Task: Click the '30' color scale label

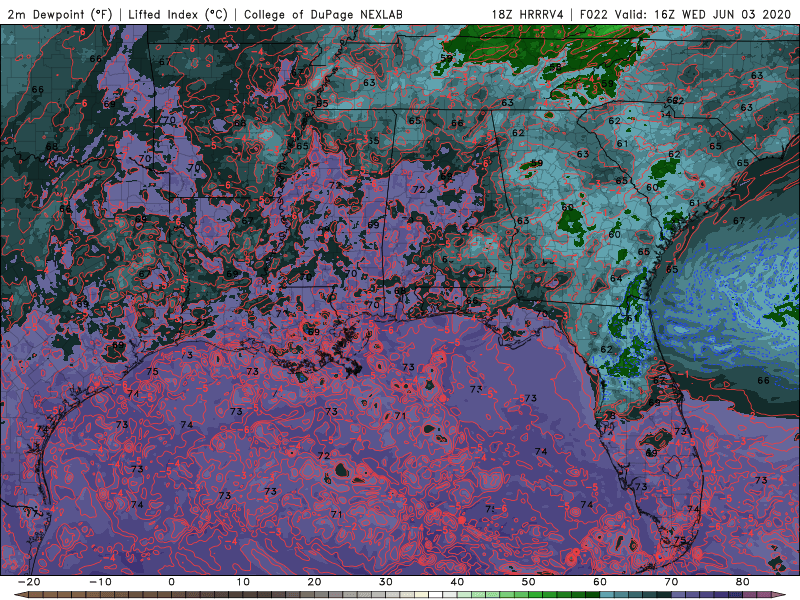Action: pyautogui.click(x=386, y=582)
